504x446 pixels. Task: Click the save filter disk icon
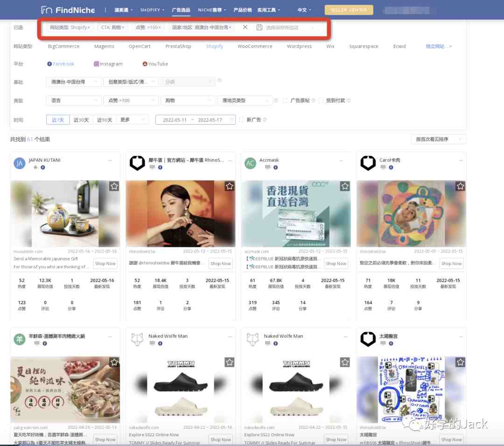point(259,28)
